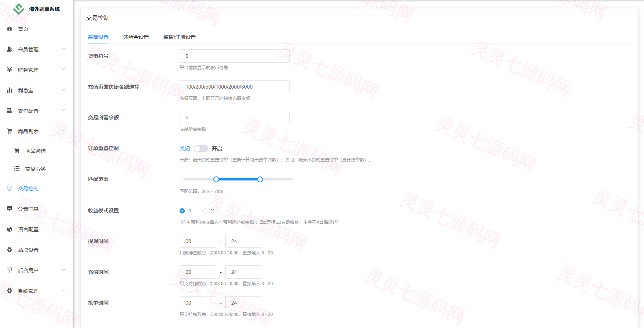Click the 公告消息 chat icon

coord(10,209)
